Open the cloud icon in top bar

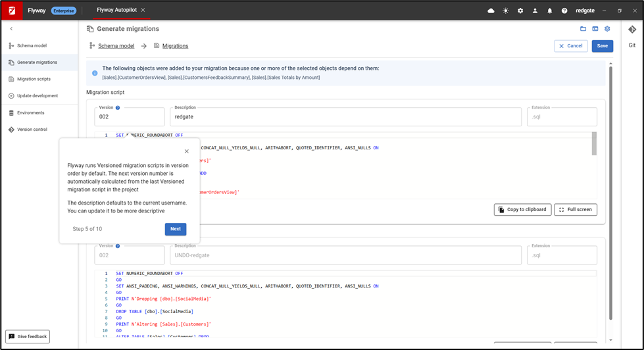click(491, 11)
